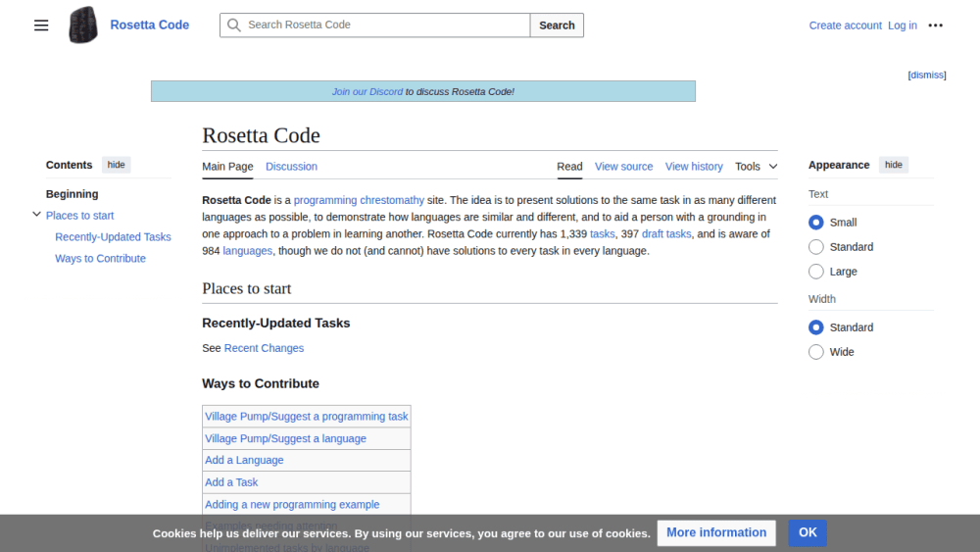The image size is (980, 552).
Task: Open Village Pump/Suggest a programming task
Action: (x=306, y=417)
